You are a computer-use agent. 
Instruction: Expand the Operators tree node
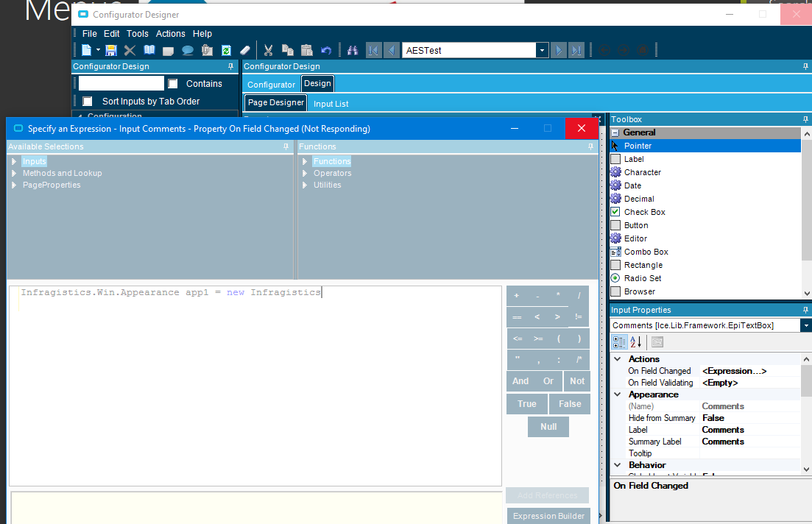(305, 173)
